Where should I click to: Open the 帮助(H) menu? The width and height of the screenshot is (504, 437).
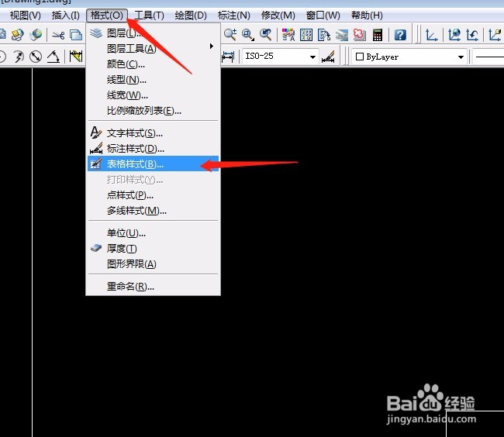pyautogui.click(x=367, y=15)
